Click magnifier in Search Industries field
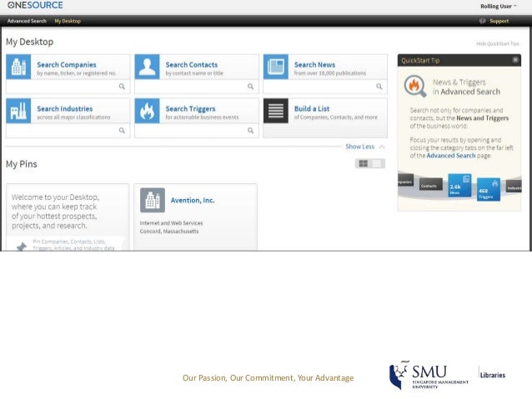The height and width of the screenshot is (399, 532). pos(122,131)
